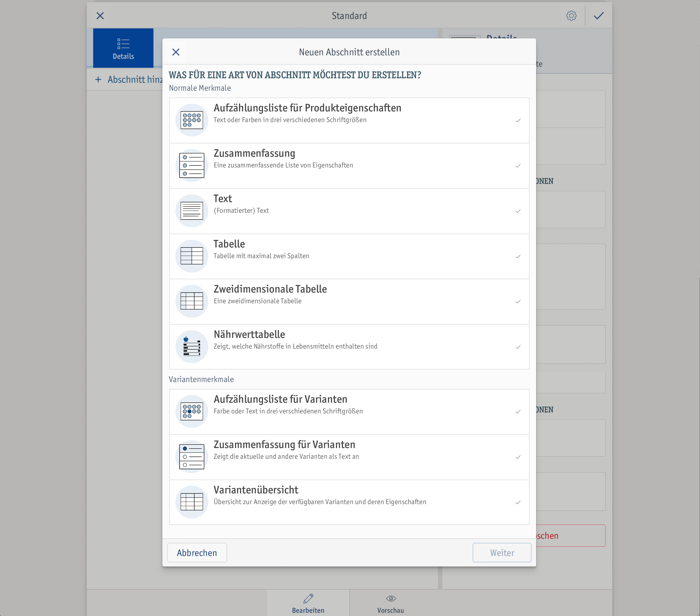Click the Aufzählungsliste für Produkteigenschaften grid icon

click(192, 120)
